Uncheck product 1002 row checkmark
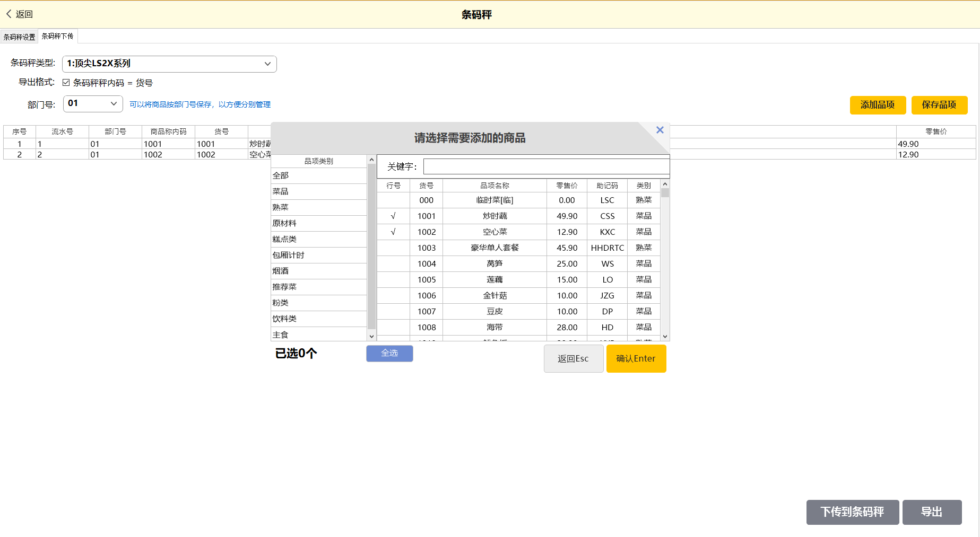This screenshot has width=980, height=537. pos(393,232)
